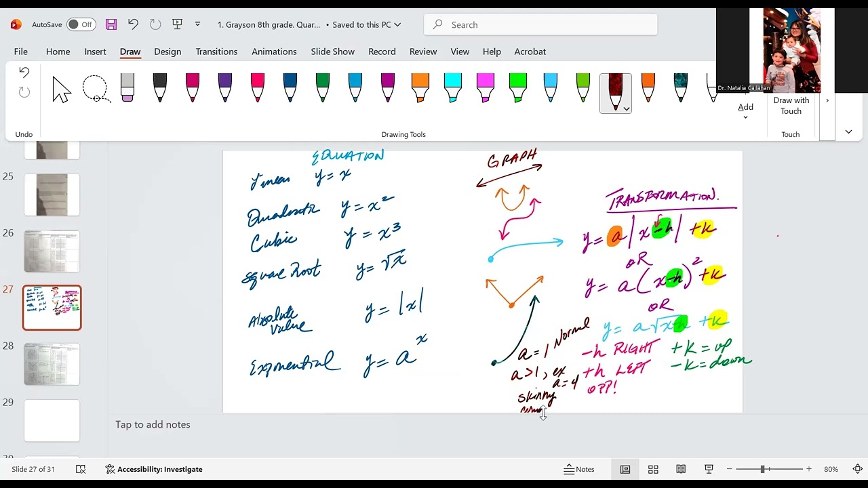Open Customize Quick Access Toolbar dropdown

(x=197, y=24)
